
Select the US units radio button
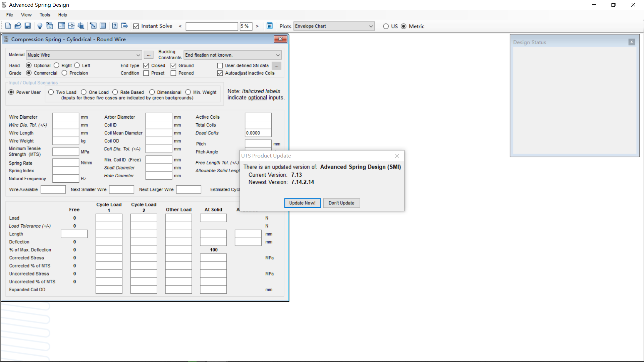[386, 26]
